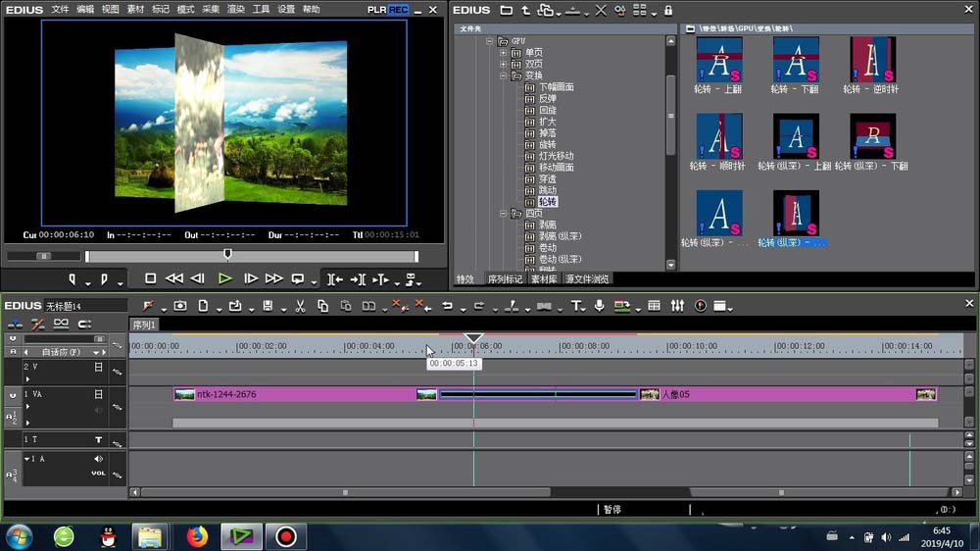Open the audio mixer icon
This screenshot has width=980, height=551.
click(677, 306)
